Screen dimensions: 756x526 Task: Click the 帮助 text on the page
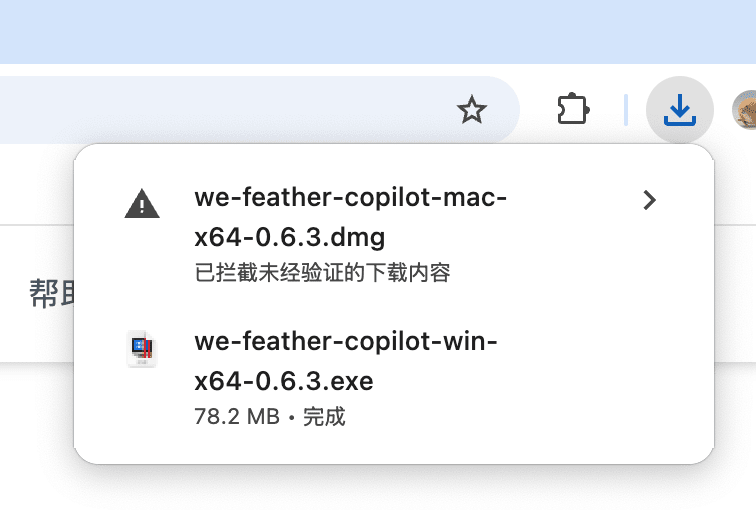pos(44,295)
